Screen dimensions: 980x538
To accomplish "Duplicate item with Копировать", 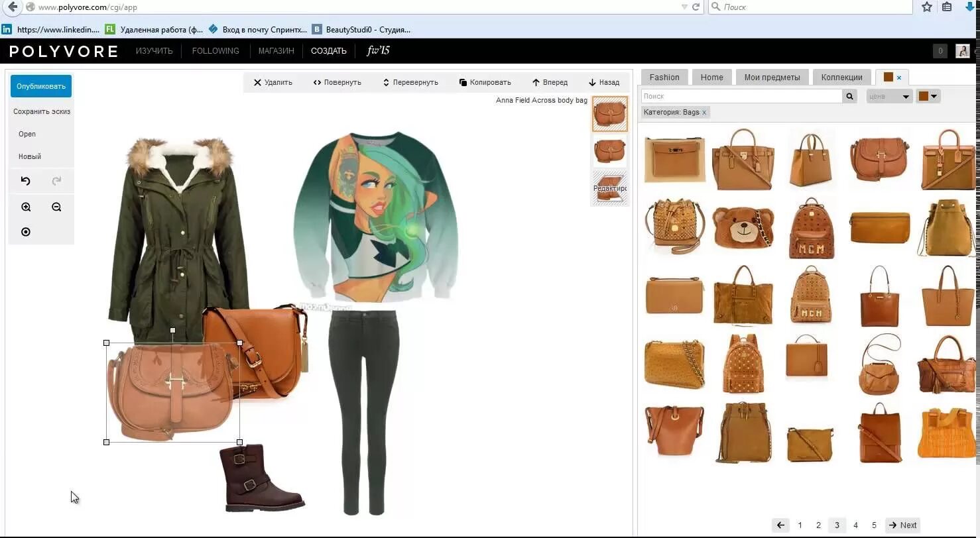I will [x=485, y=82].
